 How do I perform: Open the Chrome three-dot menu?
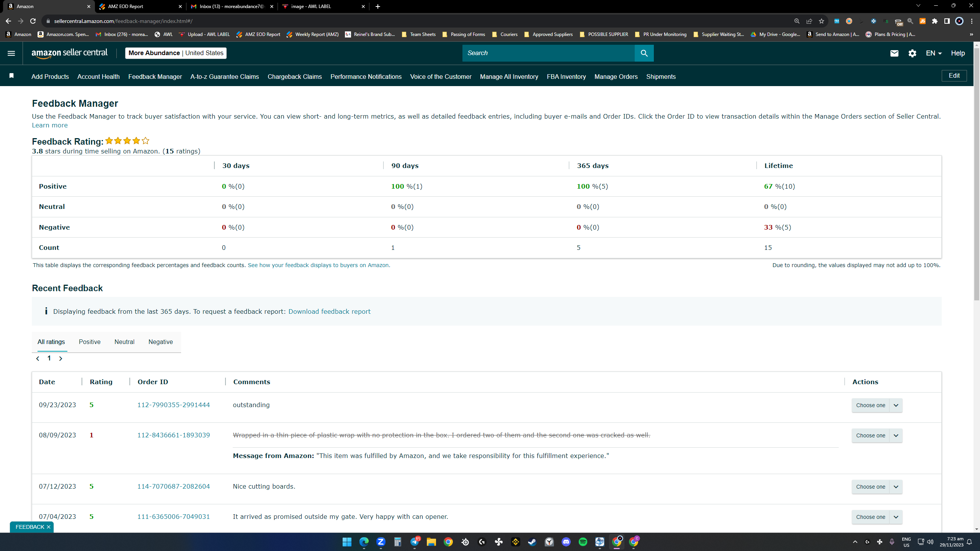972,21
